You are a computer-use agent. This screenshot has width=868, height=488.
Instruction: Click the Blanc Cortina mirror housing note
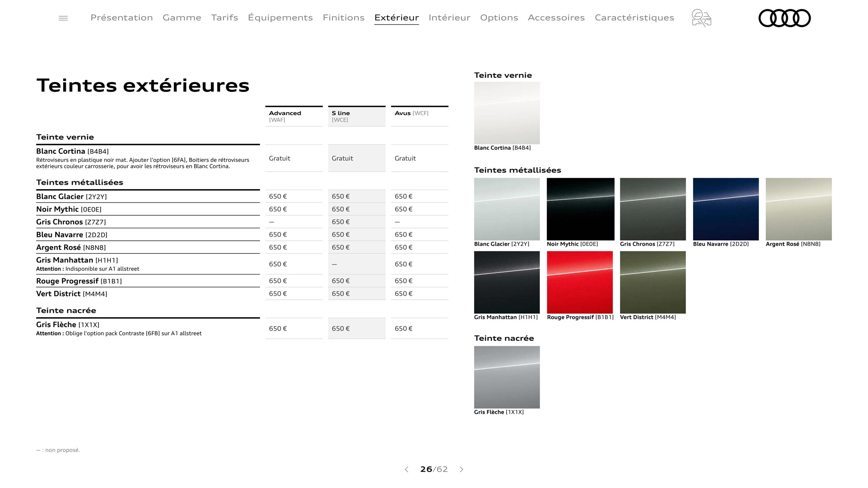click(x=143, y=163)
